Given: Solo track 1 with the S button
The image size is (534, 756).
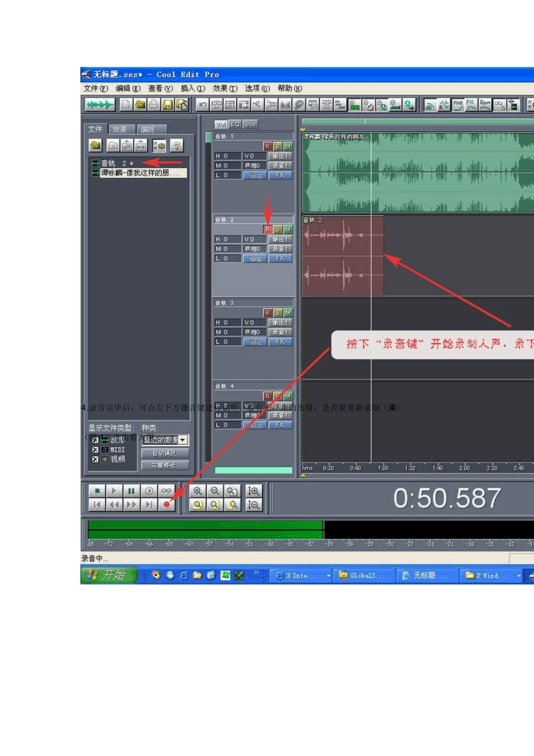Looking at the screenshot, I should (x=278, y=146).
